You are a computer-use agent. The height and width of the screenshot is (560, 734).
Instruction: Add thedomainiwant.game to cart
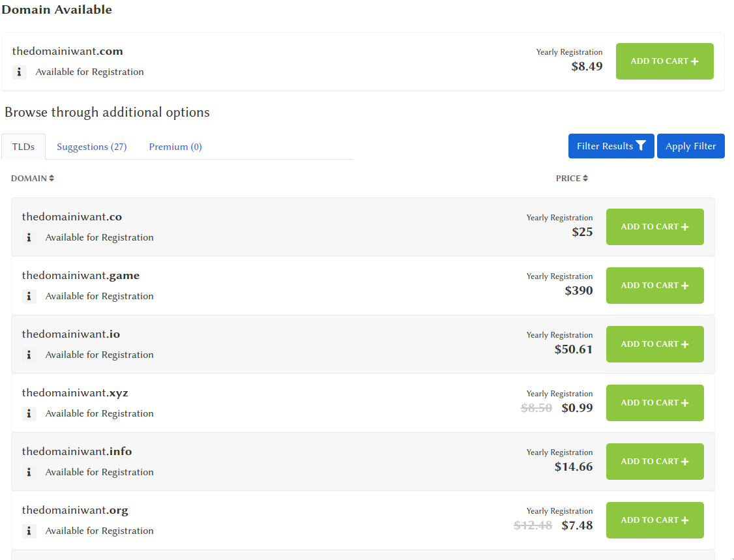[x=655, y=286]
